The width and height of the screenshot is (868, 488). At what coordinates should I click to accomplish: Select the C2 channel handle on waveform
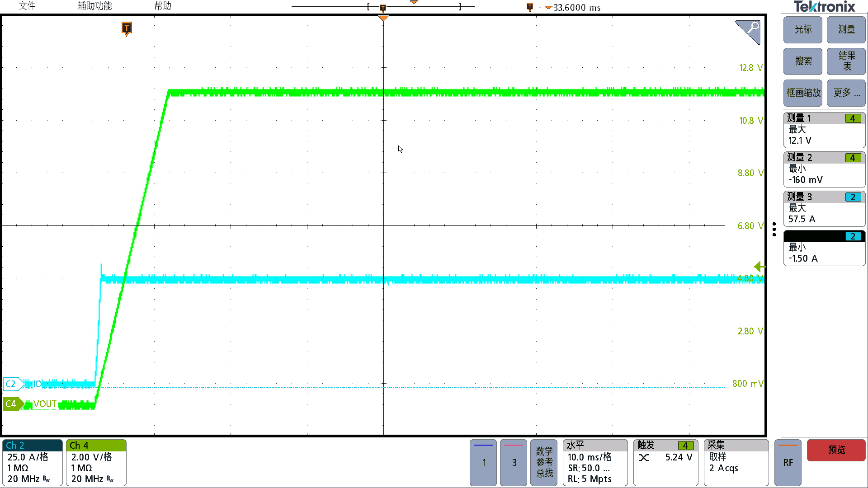12,384
